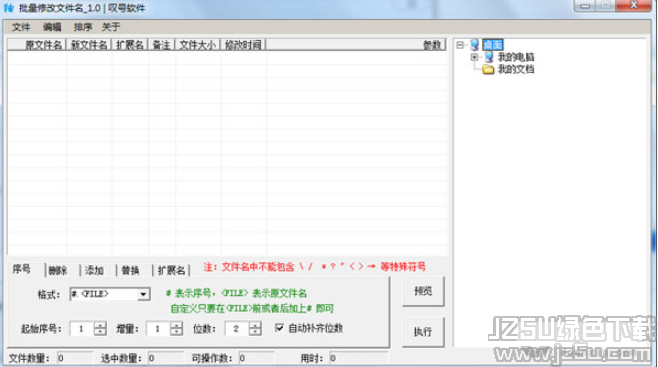Sort by 原文件名 column header
The height and width of the screenshot is (367, 658).
click(37, 44)
